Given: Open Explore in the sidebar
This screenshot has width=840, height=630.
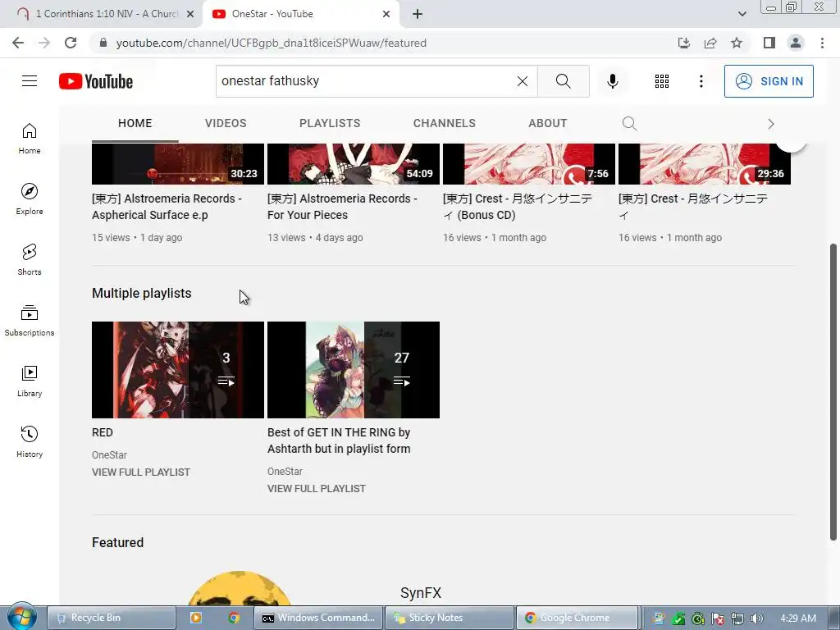Looking at the screenshot, I should [x=30, y=199].
